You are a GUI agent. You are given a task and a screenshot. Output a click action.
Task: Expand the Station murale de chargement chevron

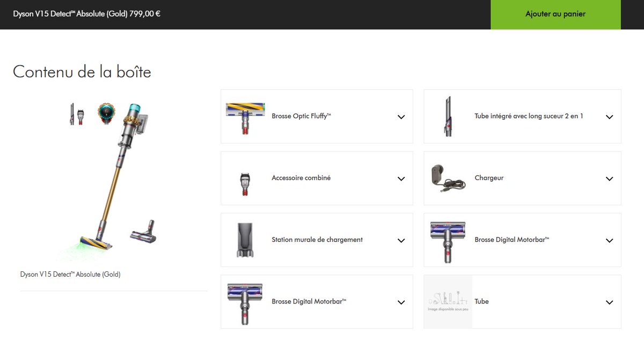coord(401,241)
